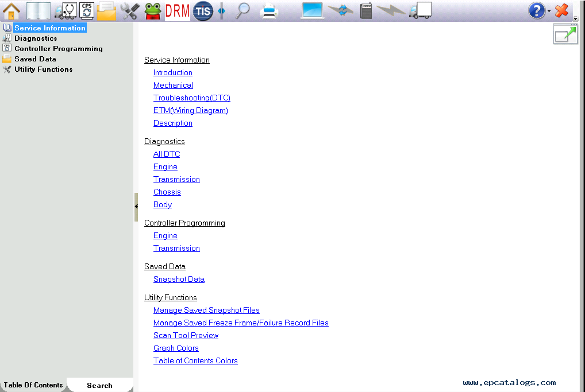The width and height of the screenshot is (585, 392).
Task: Open toolbar overflow options at far right
Action: tap(576, 18)
